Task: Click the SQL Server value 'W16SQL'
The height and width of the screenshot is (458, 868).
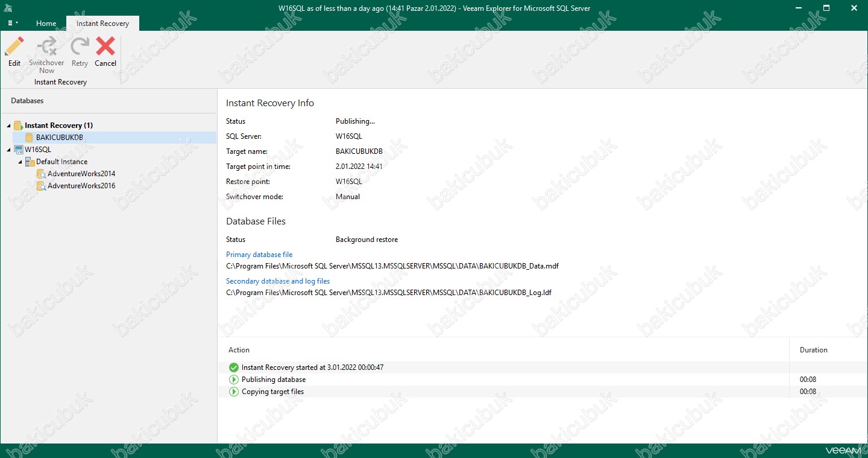Action: point(349,136)
